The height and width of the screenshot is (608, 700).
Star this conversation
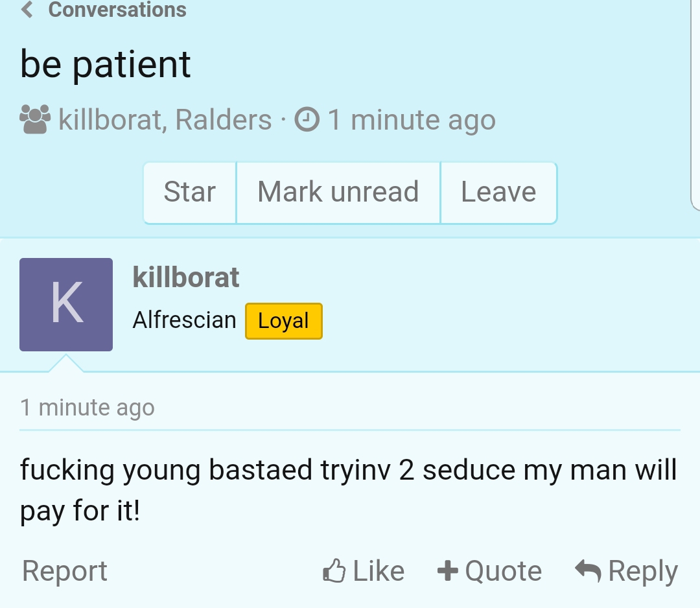189,193
